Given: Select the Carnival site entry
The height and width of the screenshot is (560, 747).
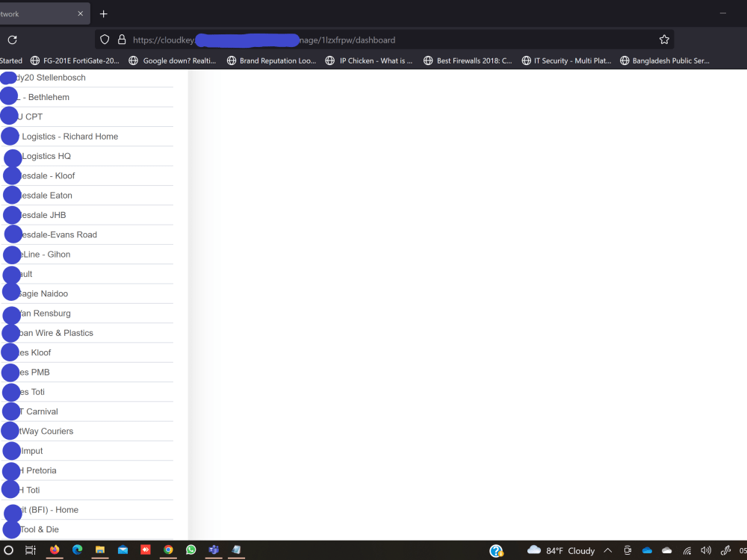Looking at the screenshot, I should [x=87, y=411].
